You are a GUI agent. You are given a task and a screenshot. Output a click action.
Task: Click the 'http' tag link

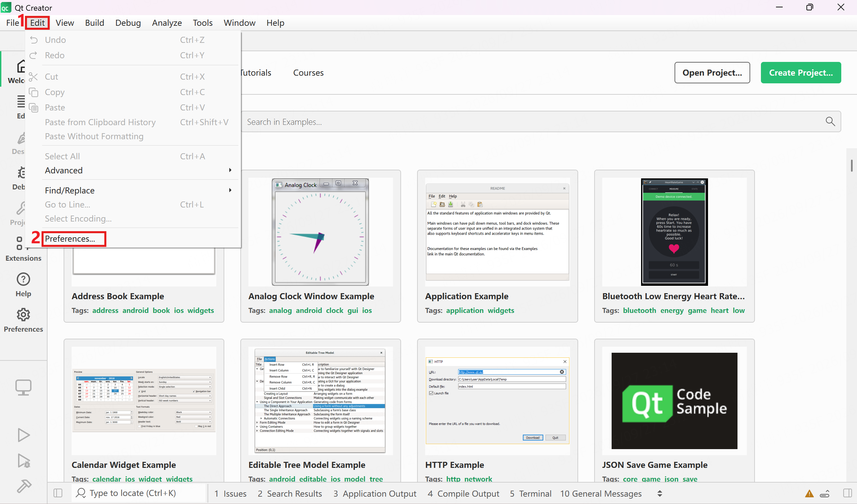(x=453, y=479)
